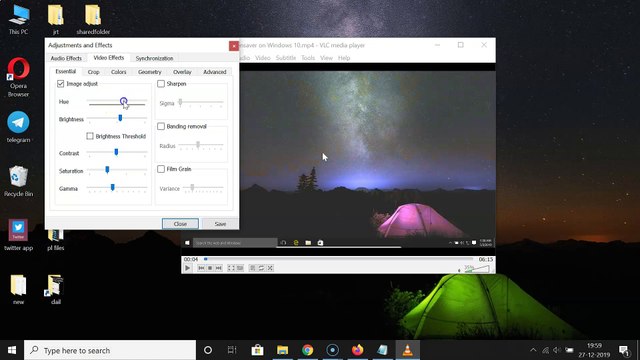
Task: Click the VLC seek progress bar
Action: (338, 259)
